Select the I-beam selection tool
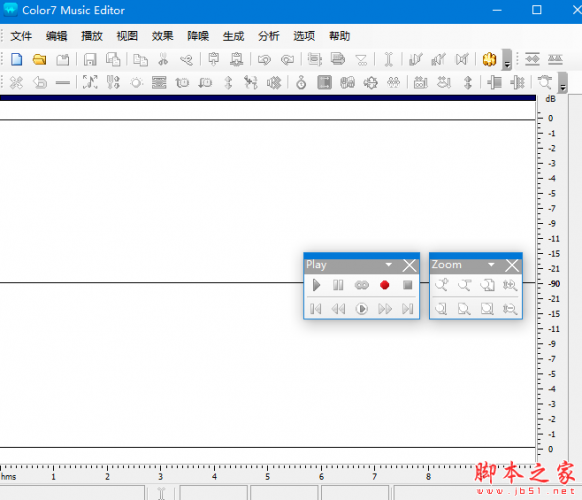582x500 pixels. [x=388, y=59]
